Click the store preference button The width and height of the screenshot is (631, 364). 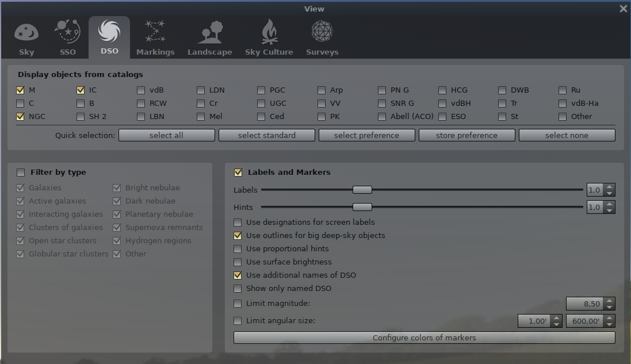(466, 136)
